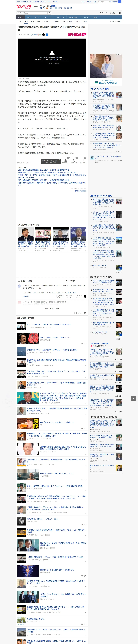Open the フェイクに騙されない ニュース検定 quiz link
Viewport: 138px width, 644px height.
pyautogui.click(x=108, y=157)
